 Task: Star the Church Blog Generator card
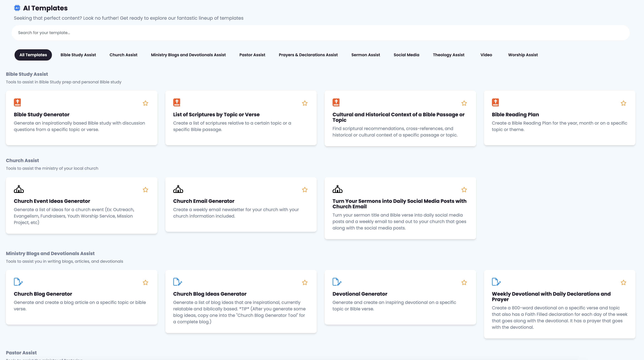point(145,283)
